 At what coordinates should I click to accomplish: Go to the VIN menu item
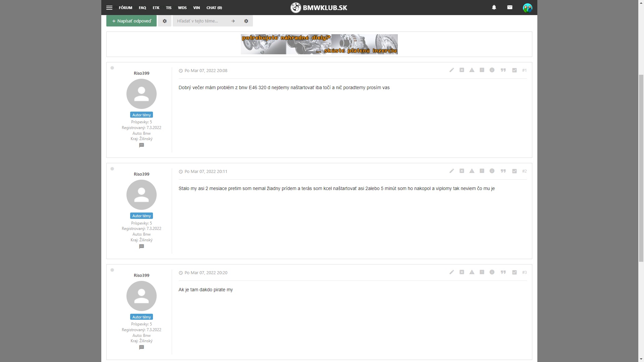point(196,7)
